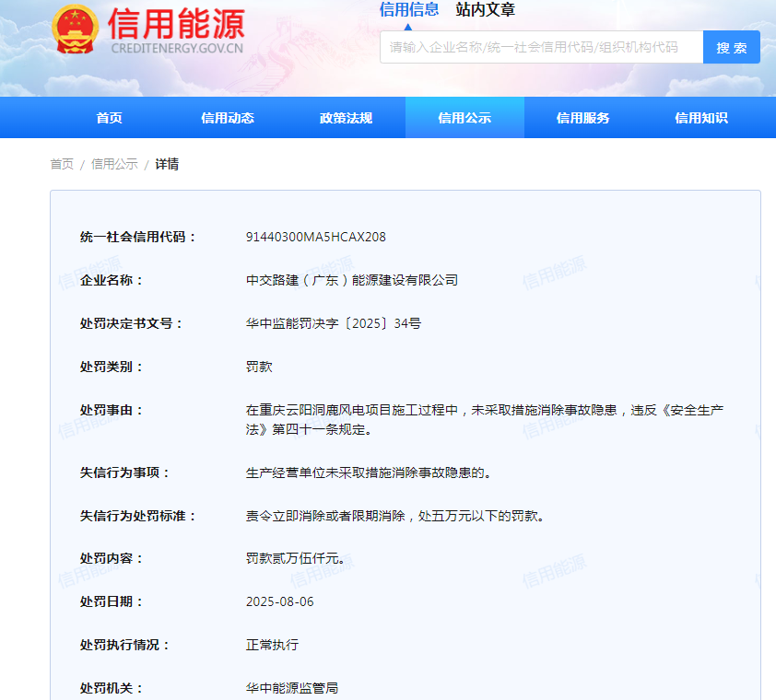Open the 信用知识 navigation item
The height and width of the screenshot is (700, 776).
(x=701, y=118)
